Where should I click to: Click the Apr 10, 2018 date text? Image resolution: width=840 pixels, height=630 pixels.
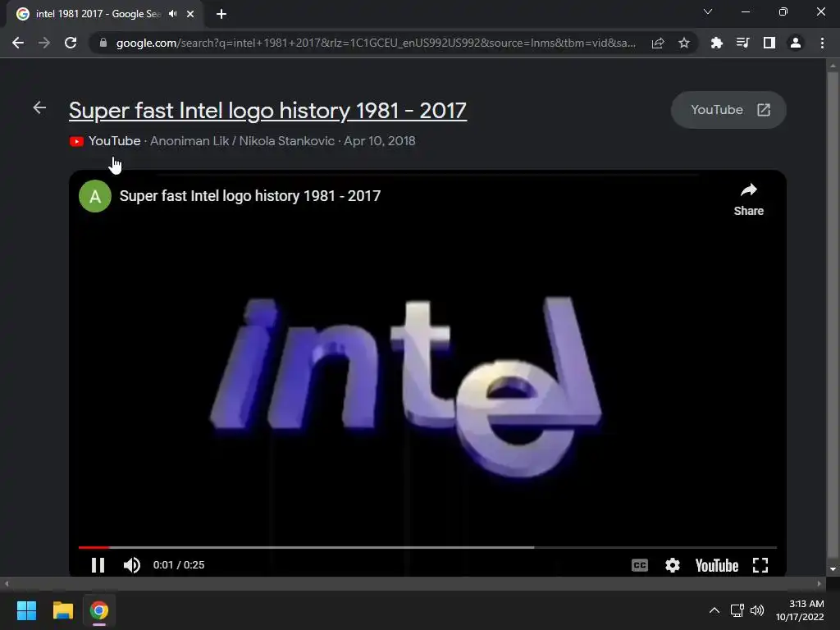[379, 141]
